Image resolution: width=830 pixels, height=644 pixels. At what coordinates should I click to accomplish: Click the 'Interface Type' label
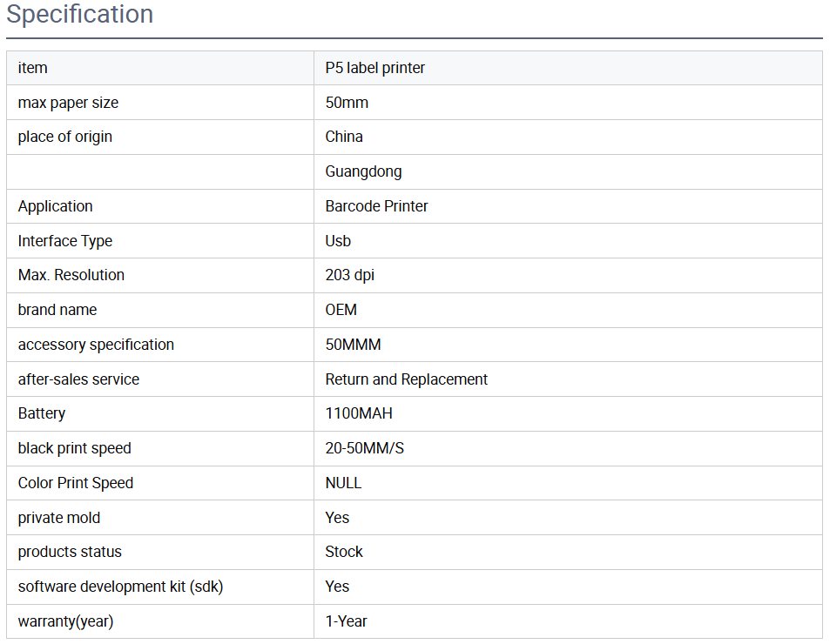(64, 241)
